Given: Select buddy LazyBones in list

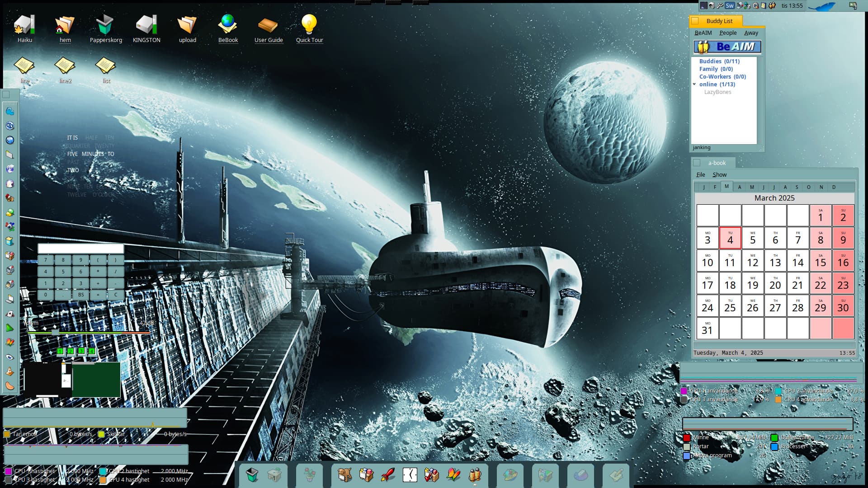Looking at the screenshot, I should [x=717, y=92].
